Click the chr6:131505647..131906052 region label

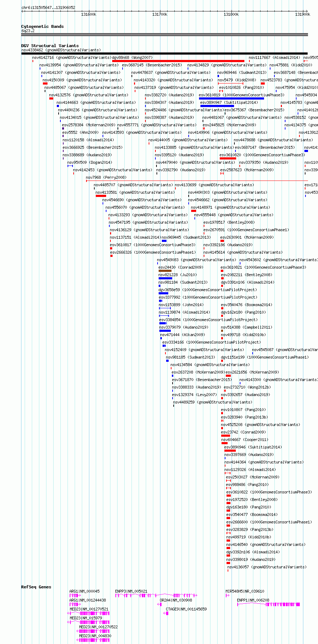tap(48, 7)
